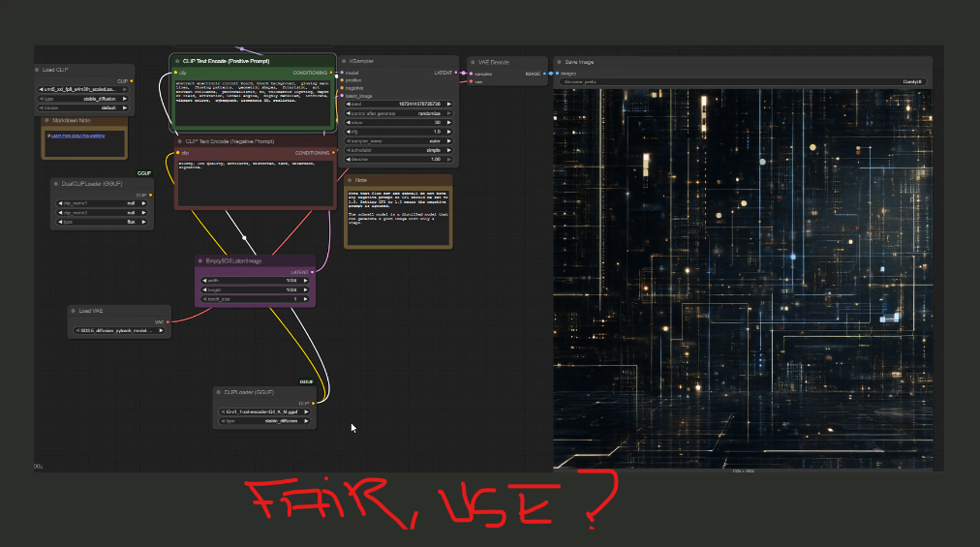Decrease latent height with left arrow
This screenshot has width=980, height=547.
click(x=205, y=290)
